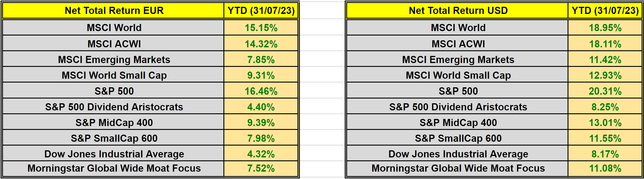Select the S&P 500 cell in EUR table

tap(114, 91)
